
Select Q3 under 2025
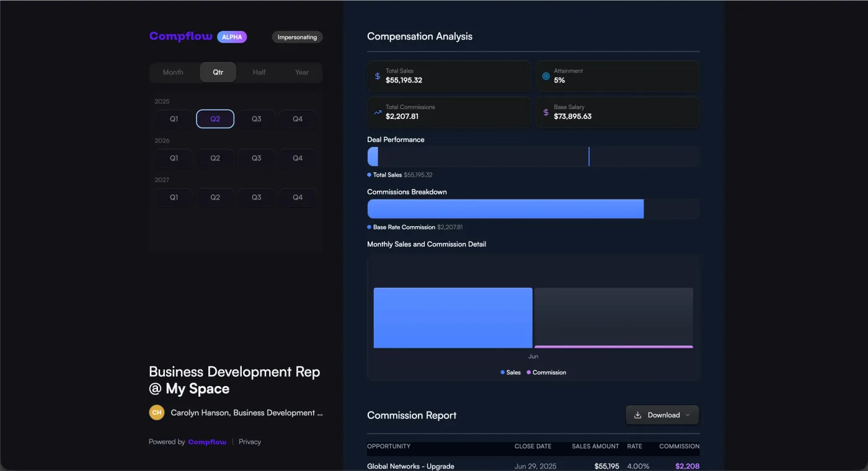[257, 119]
